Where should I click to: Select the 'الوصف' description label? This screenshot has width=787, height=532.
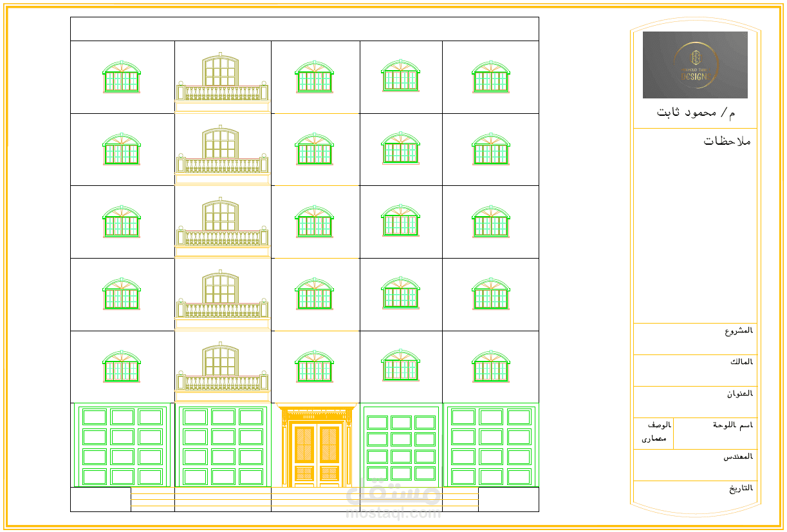(x=660, y=425)
